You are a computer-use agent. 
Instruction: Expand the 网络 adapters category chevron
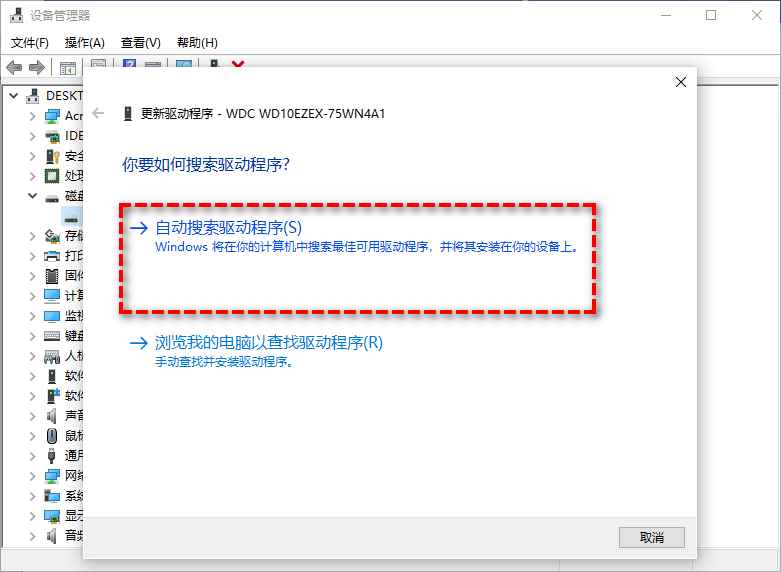pos(32,476)
